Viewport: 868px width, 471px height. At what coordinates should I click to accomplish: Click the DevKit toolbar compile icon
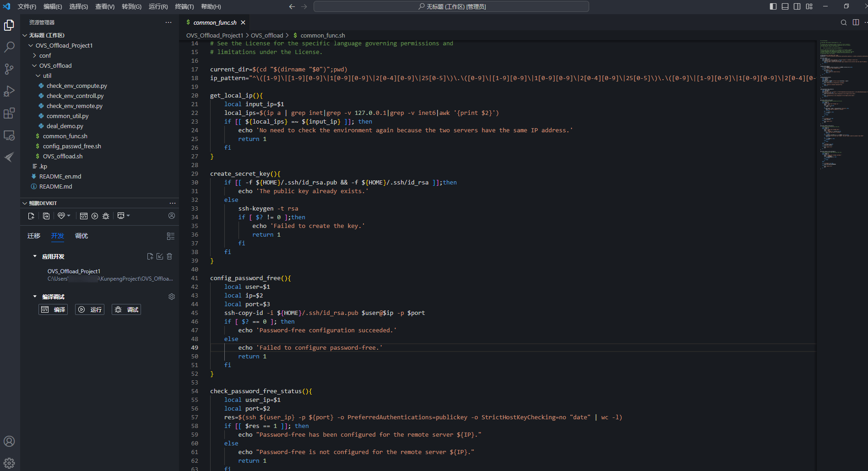(x=84, y=216)
